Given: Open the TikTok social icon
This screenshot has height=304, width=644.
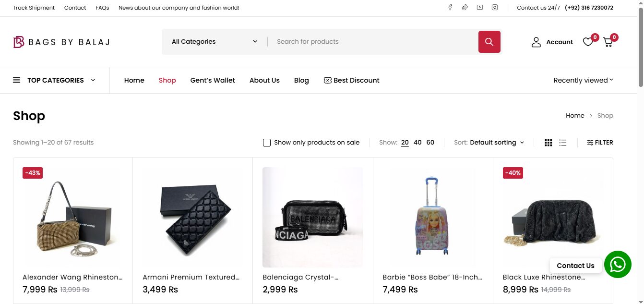Looking at the screenshot, I should click(465, 7).
